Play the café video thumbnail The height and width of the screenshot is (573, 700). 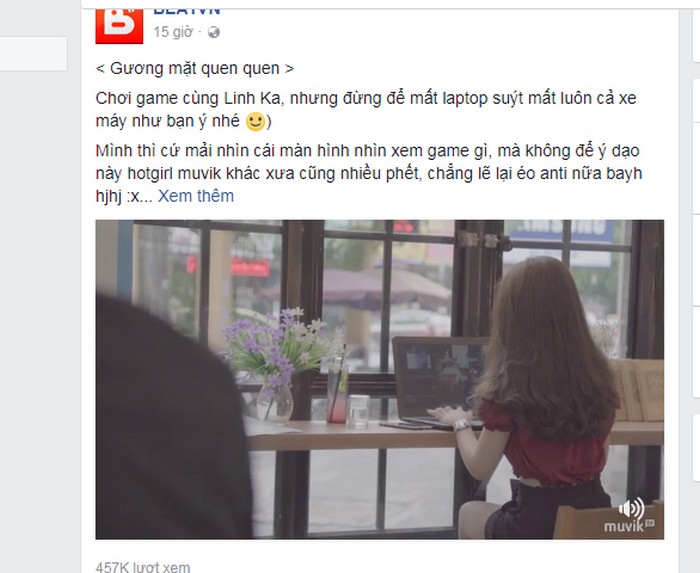click(379, 379)
